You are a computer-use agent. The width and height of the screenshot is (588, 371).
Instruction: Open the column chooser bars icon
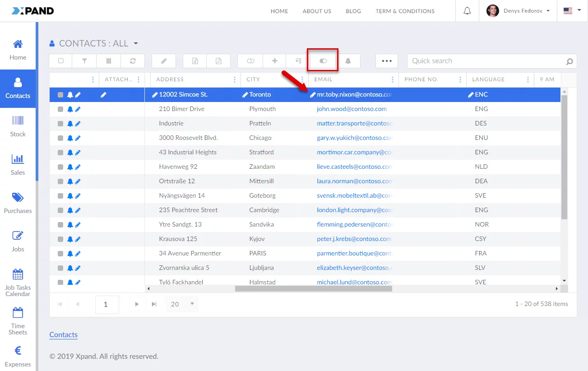point(109,61)
